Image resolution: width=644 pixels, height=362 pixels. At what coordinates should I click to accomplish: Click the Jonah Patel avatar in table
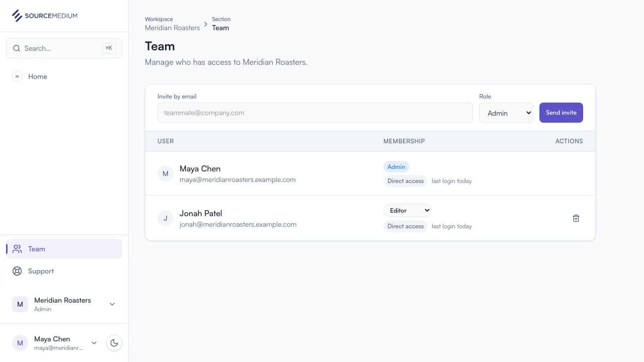pos(166,218)
